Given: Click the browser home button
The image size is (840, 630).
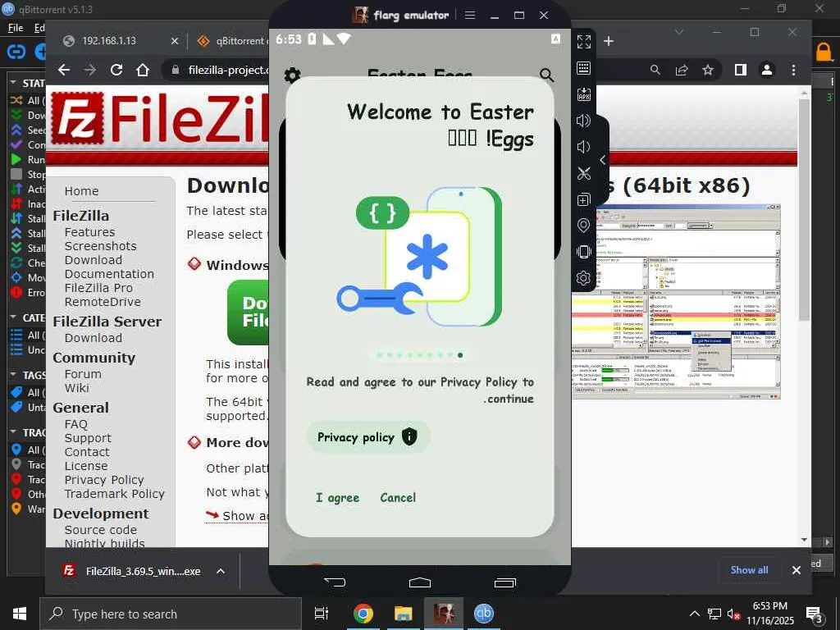Looking at the screenshot, I should (143, 70).
